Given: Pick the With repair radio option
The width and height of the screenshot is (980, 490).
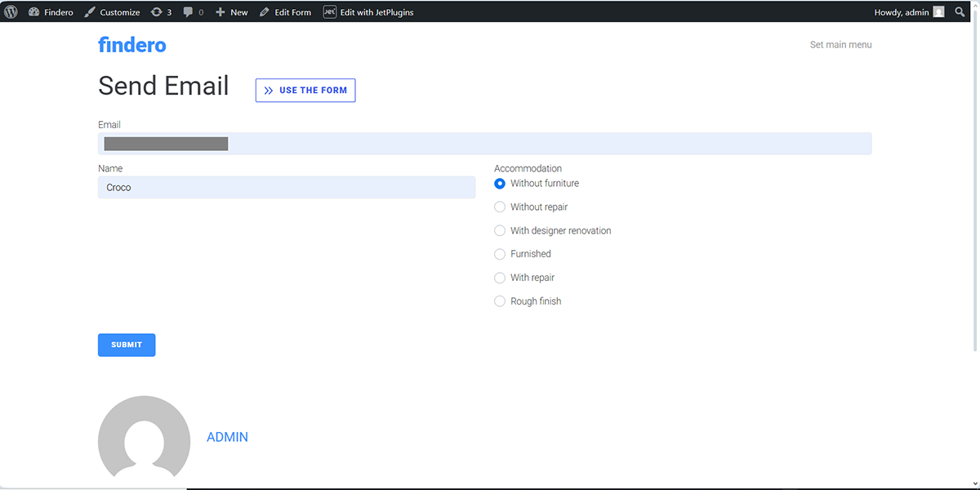Looking at the screenshot, I should pyautogui.click(x=500, y=278).
